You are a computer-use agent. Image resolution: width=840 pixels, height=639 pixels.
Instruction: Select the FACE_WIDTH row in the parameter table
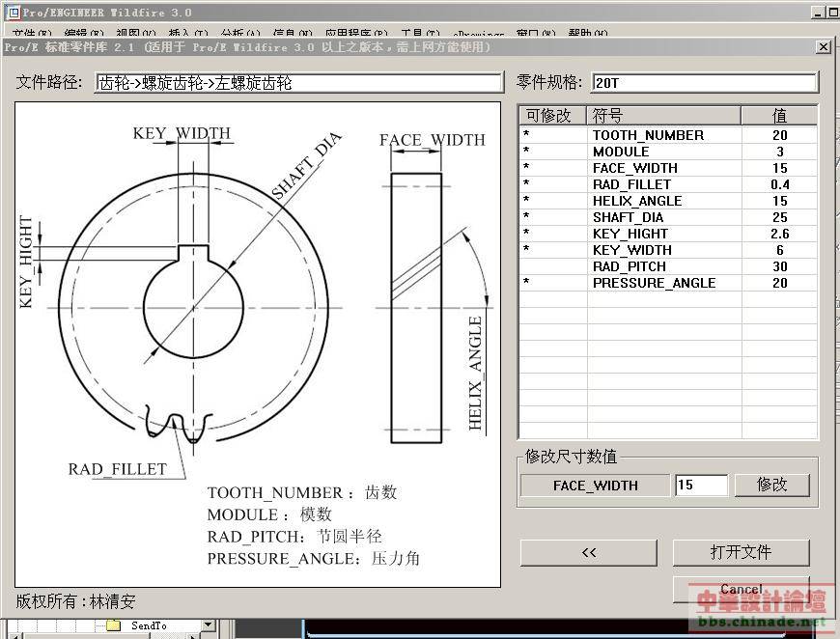(668, 168)
